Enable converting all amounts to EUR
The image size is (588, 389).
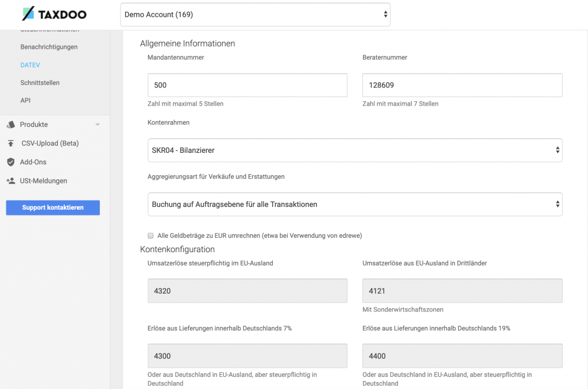[x=150, y=236]
